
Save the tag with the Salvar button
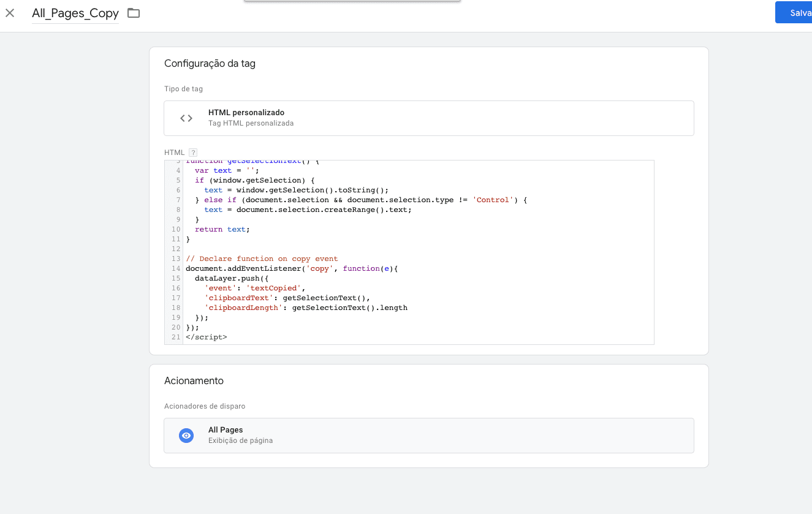[794, 13]
